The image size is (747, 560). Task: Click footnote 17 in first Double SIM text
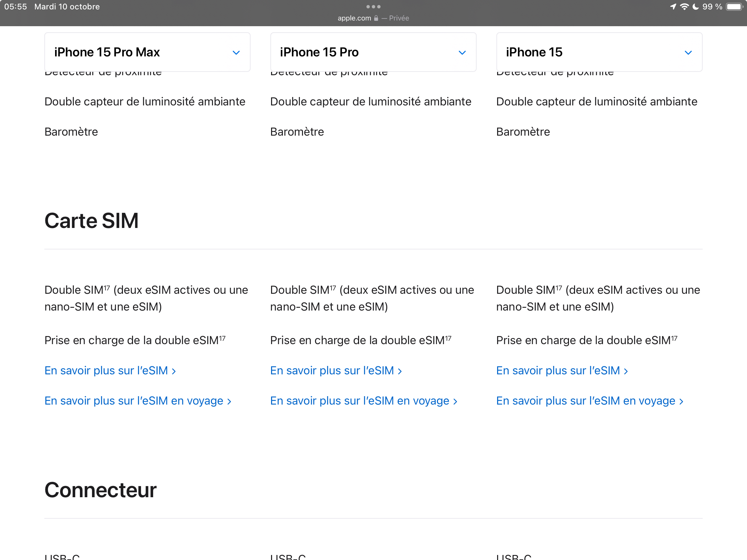tap(107, 287)
